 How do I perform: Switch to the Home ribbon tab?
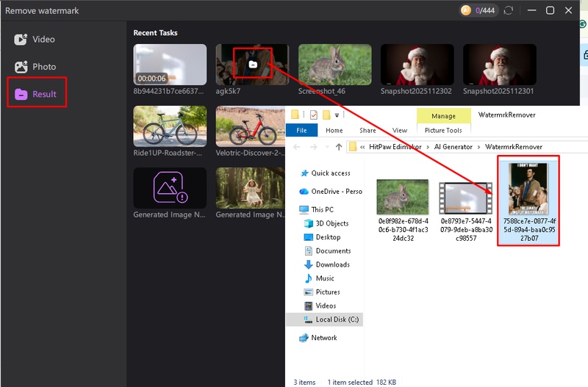coord(334,131)
